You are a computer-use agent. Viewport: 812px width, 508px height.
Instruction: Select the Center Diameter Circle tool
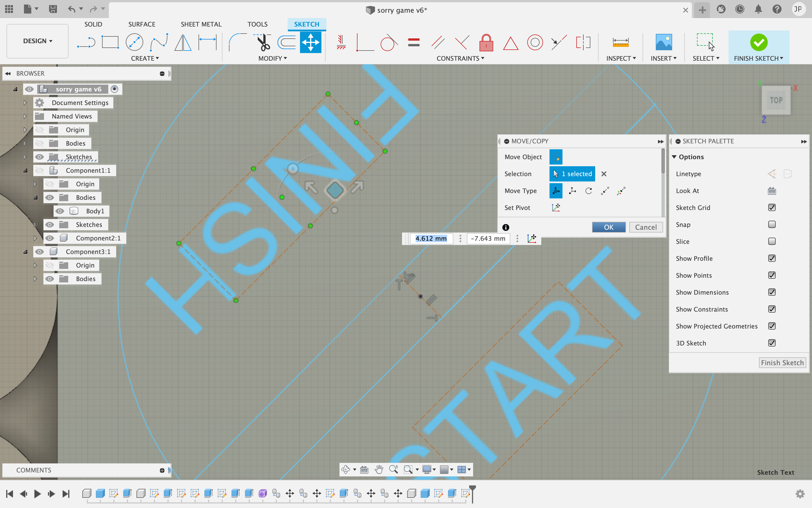pos(134,43)
